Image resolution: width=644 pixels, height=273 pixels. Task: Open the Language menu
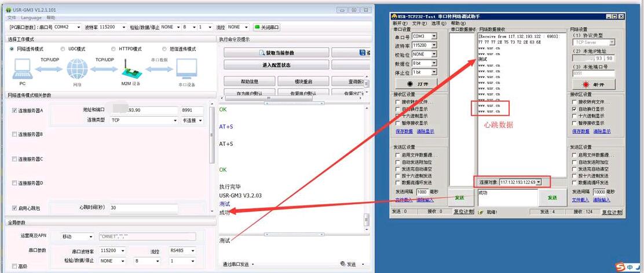[x=31, y=18]
